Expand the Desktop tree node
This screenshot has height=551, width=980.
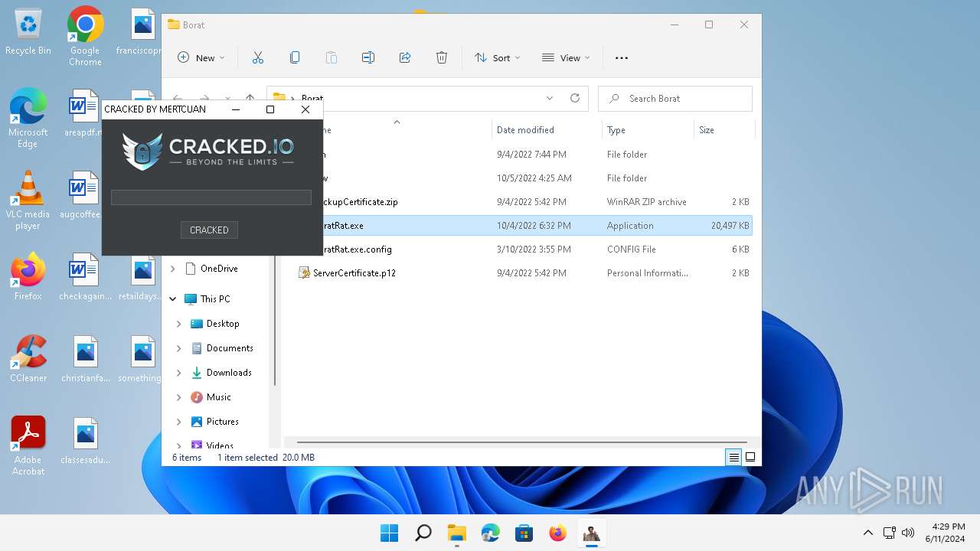179,324
